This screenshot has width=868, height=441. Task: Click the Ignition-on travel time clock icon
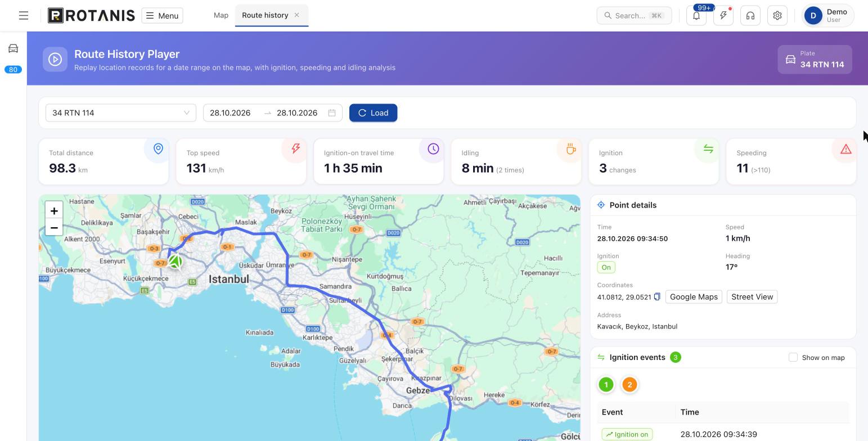433,149
